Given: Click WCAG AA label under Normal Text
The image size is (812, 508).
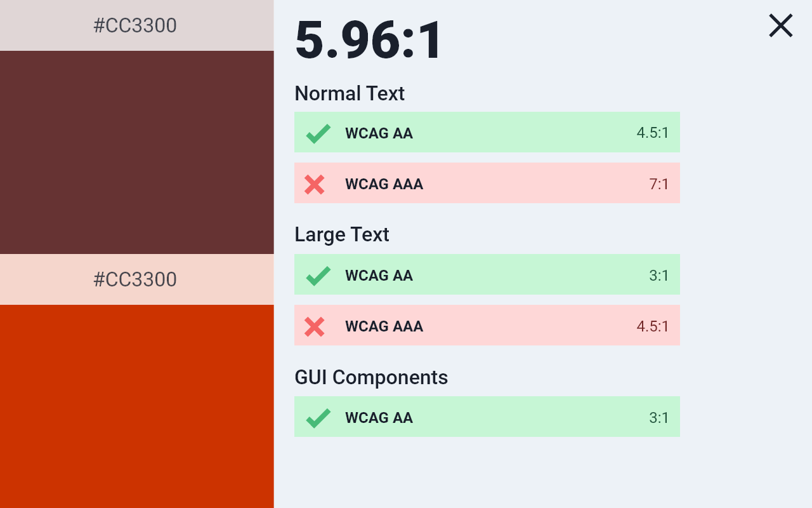Looking at the screenshot, I should [379, 133].
